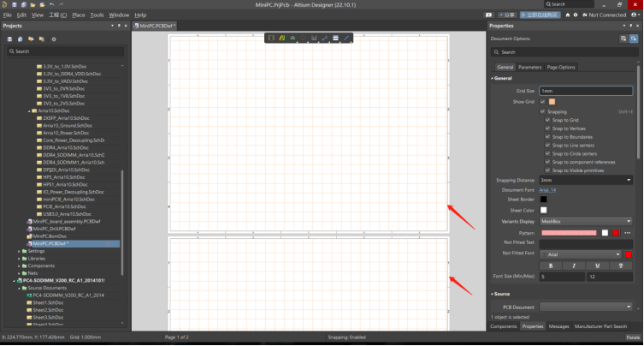The height and width of the screenshot is (346, 644).
Task: Disable Snap to Vertices option
Action: pos(547,128)
